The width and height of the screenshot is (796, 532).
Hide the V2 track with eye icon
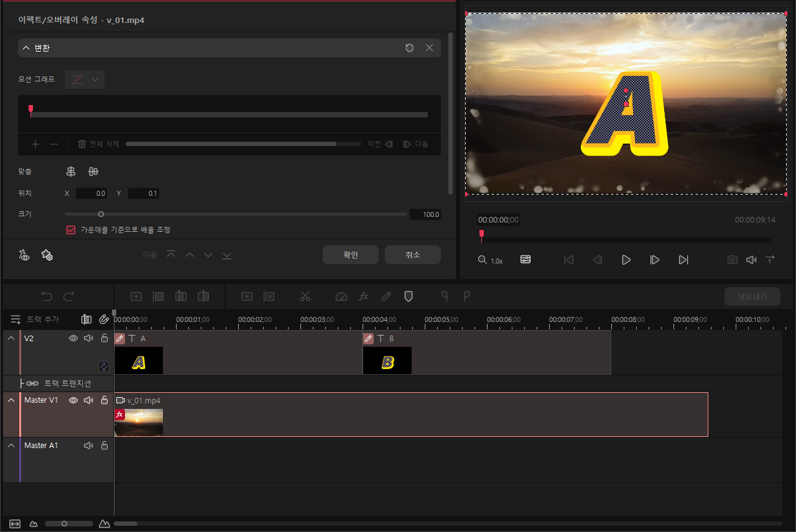73,338
